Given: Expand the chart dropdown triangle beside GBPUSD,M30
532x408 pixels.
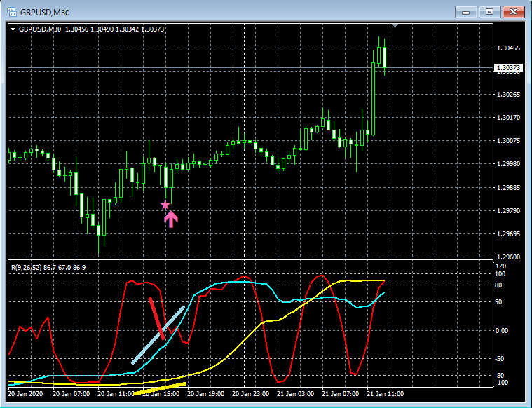Looking at the screenshot, I should [13, 29].
